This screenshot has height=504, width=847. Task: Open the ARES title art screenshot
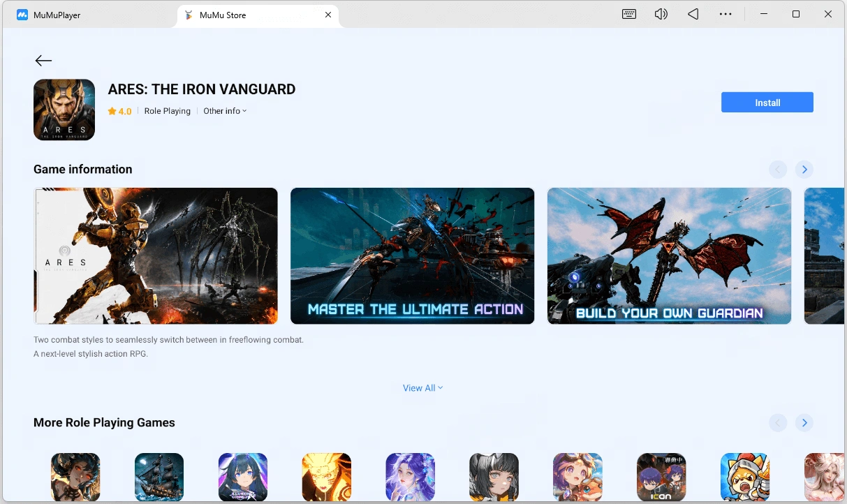click(x=156, y=256)
